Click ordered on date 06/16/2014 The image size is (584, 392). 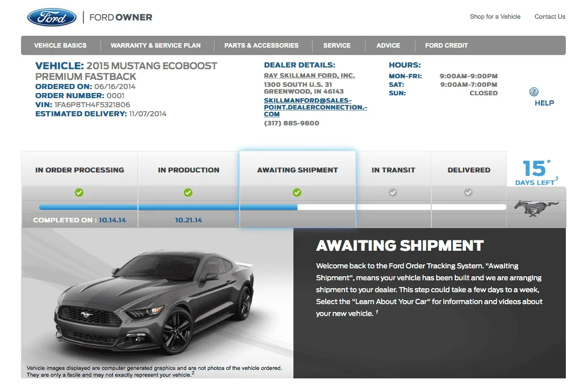(115, 87)
